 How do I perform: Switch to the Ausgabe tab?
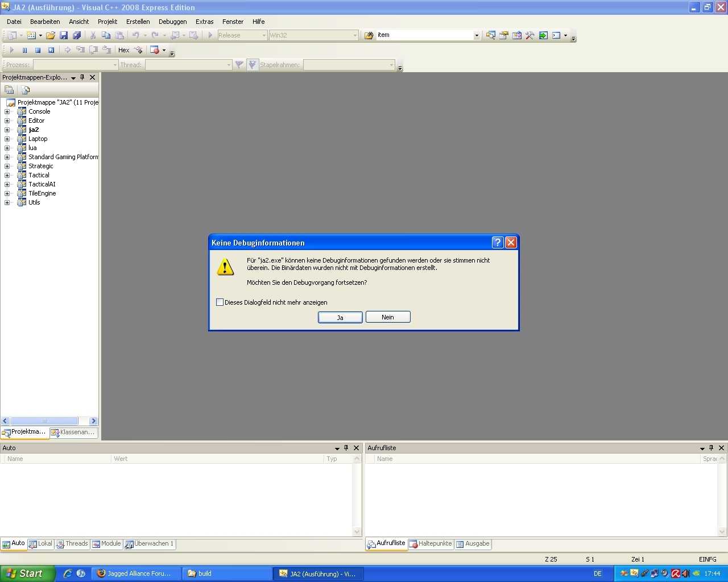(x=473, y=544)
